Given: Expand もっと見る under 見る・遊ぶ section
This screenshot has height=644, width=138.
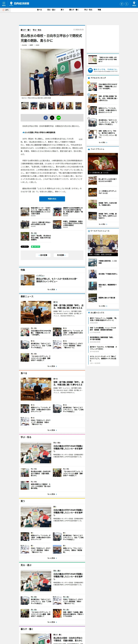Looking at the screenshot, I should 52,622.
